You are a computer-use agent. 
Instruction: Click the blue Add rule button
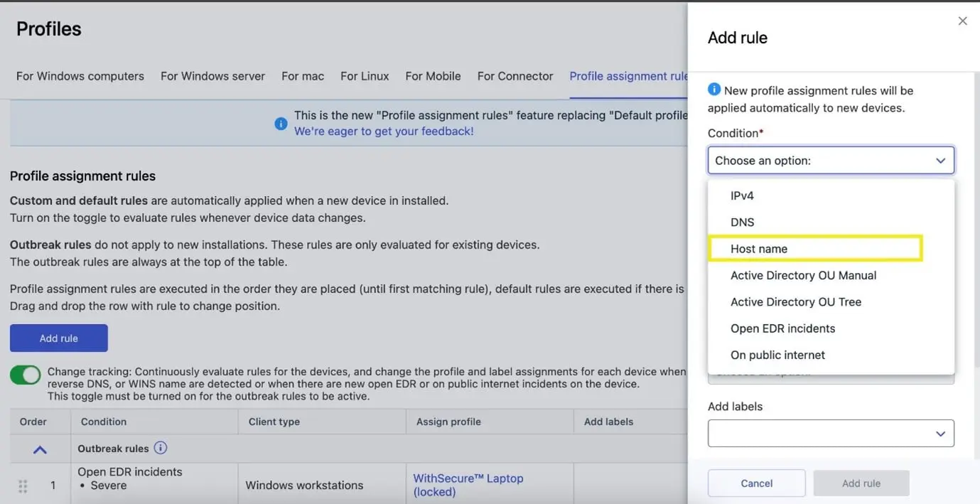(59, 338)
